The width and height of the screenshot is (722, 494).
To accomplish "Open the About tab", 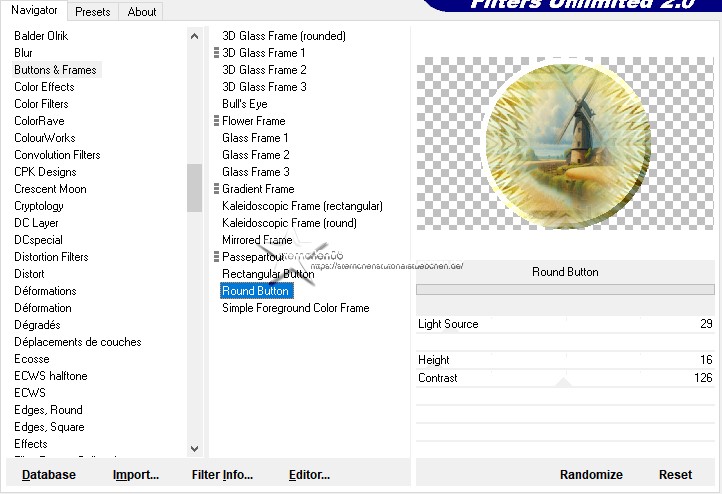I will coord(141,12).
